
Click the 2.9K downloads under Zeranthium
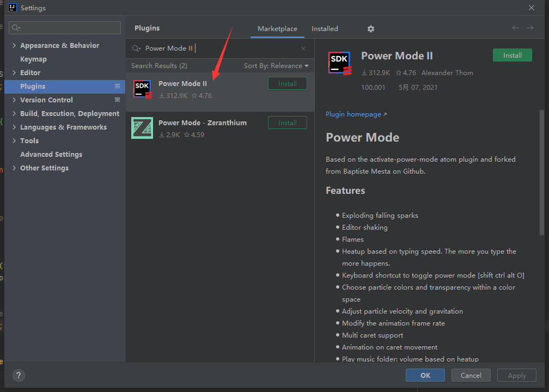tap(169, 135)
